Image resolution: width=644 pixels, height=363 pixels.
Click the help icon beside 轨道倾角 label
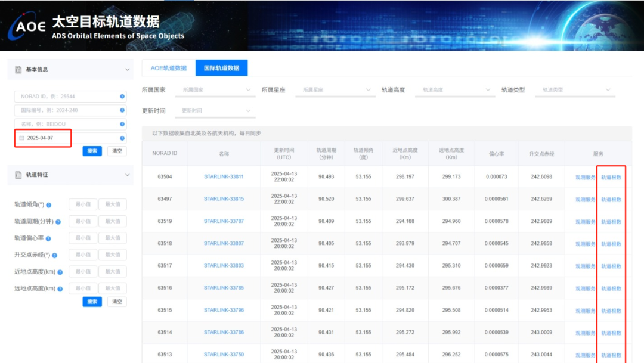tap(49, 205)
